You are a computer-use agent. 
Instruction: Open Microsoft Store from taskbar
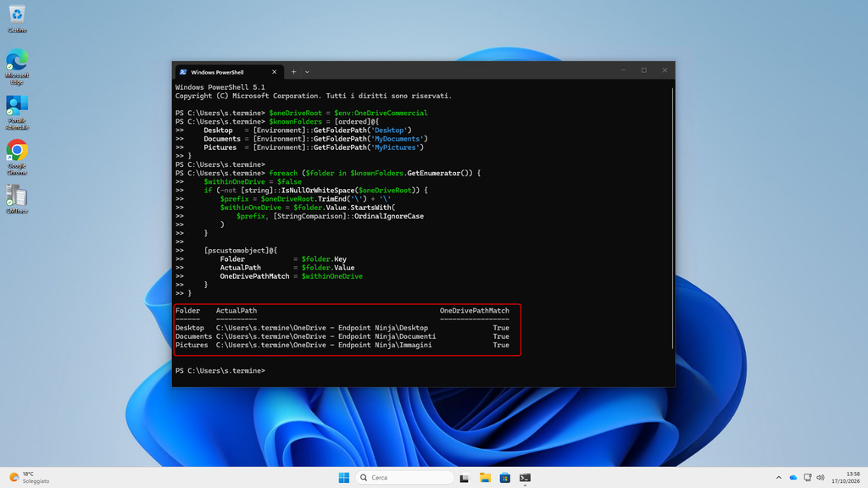pyautogui.click(x=505, y=478)
